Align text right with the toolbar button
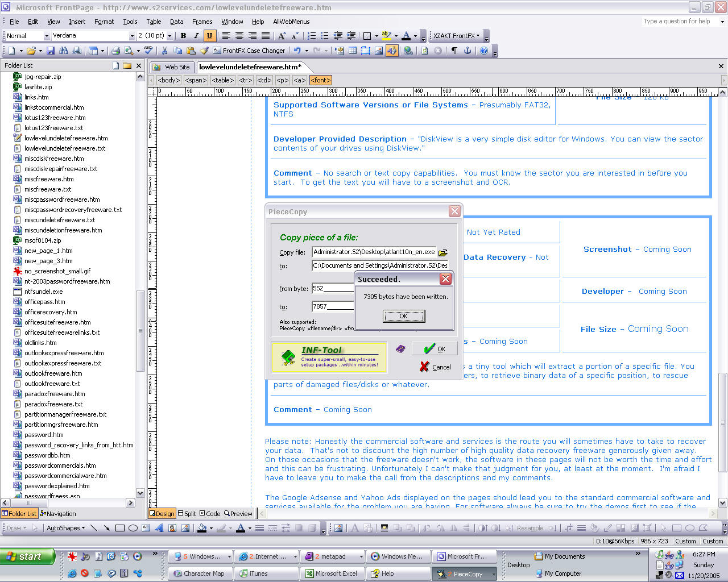 [253, 36]
